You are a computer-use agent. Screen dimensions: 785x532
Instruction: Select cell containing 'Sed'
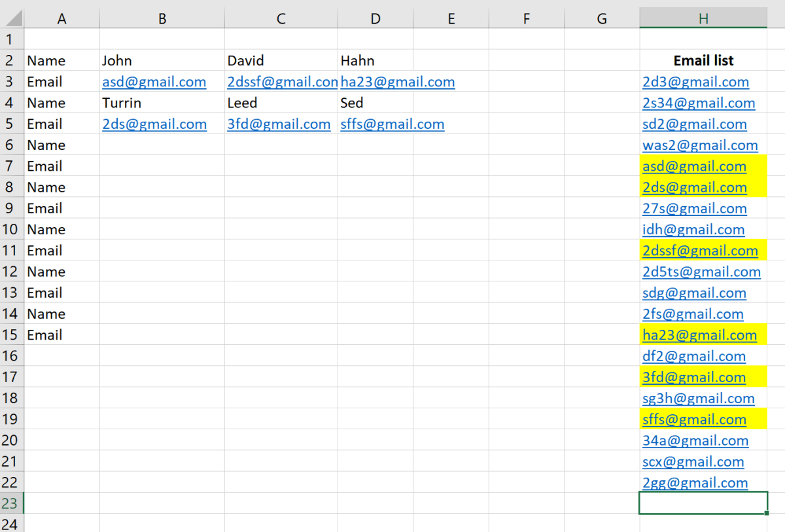[x=375, y=103]
